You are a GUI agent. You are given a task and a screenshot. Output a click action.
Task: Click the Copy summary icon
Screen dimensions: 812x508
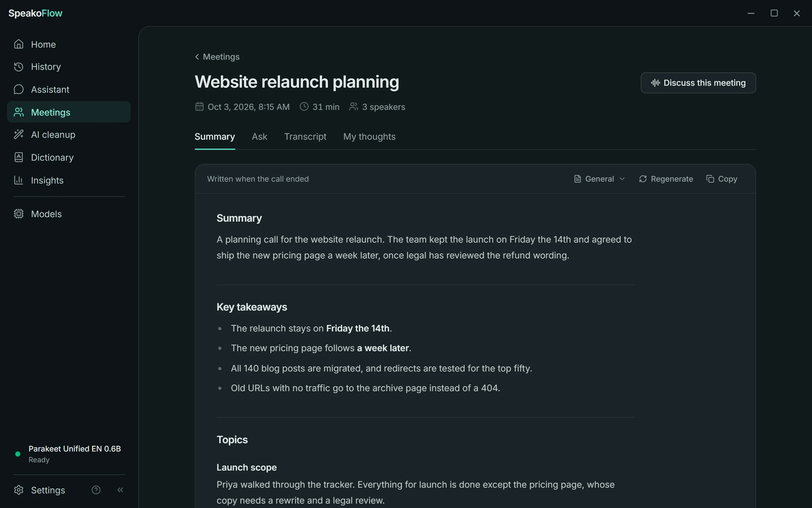pos(710,179)
